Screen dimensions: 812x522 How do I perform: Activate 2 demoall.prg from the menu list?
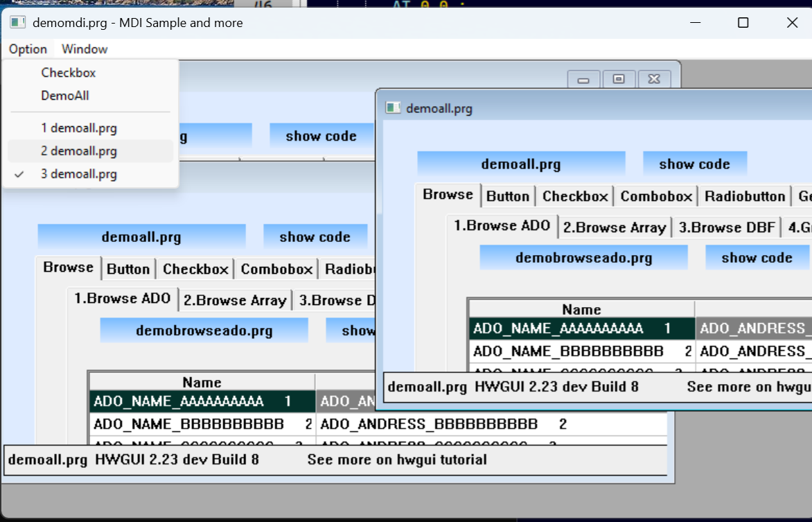78,151
